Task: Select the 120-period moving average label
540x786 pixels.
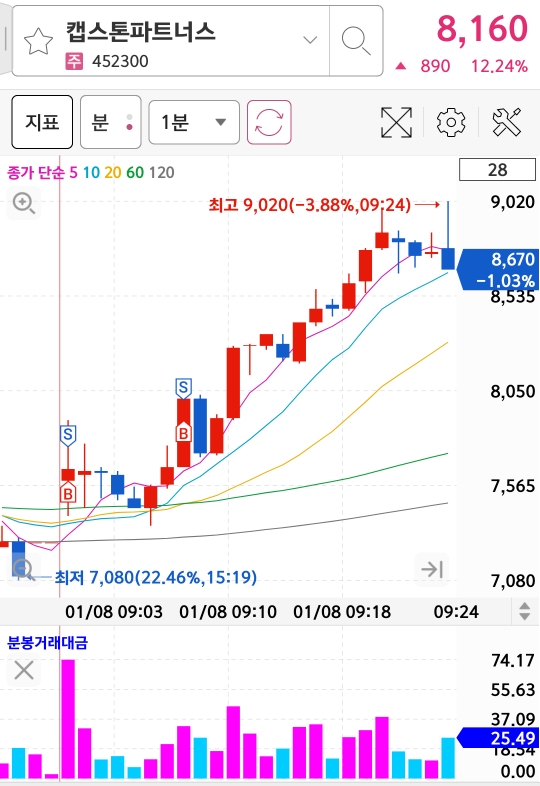Action: [x=161, y=172]
